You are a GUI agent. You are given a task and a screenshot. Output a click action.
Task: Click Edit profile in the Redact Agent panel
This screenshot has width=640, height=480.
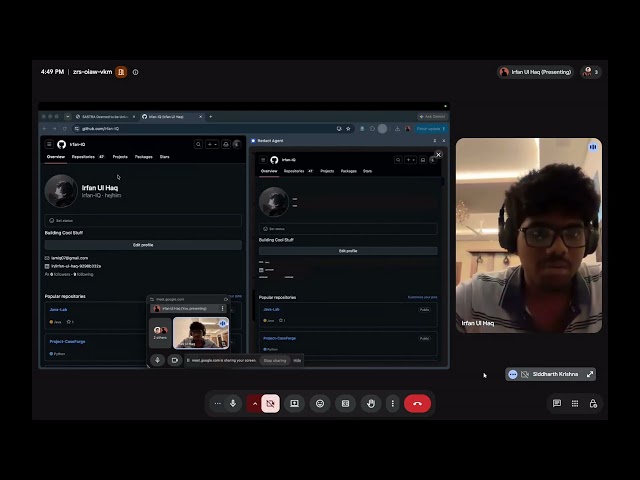click(x=348, y=251)
